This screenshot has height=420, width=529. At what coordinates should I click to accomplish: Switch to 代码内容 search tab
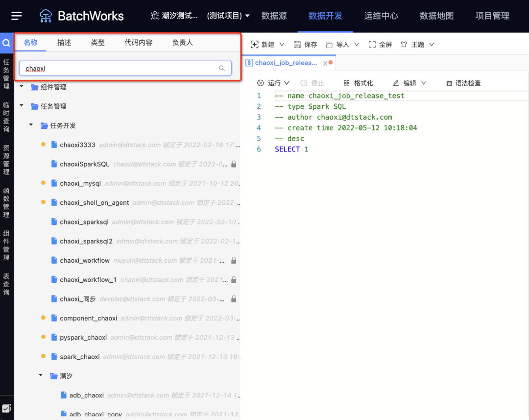[138, 43]
